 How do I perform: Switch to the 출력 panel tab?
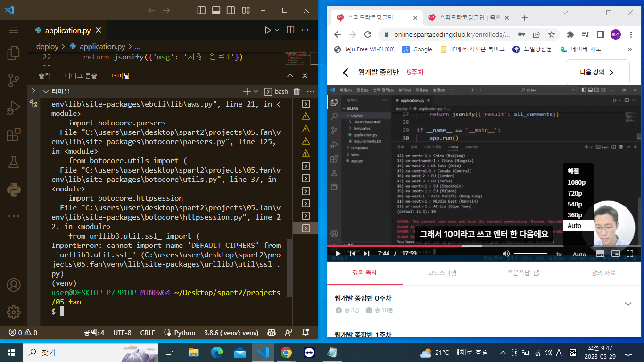(45, 76)
